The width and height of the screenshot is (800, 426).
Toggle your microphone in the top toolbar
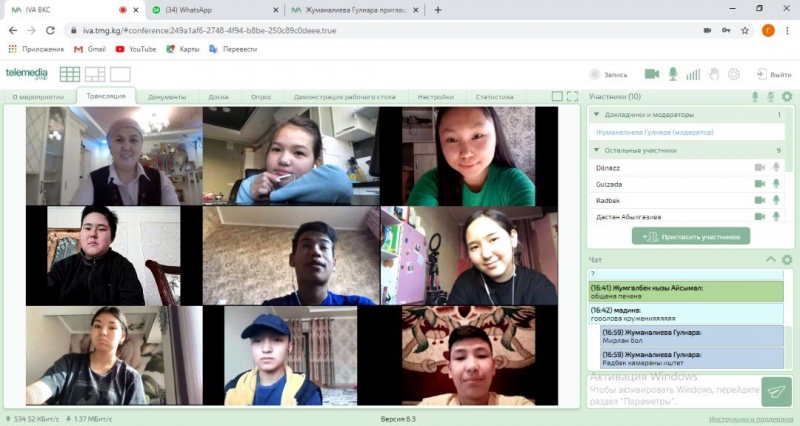coord(673,74)
